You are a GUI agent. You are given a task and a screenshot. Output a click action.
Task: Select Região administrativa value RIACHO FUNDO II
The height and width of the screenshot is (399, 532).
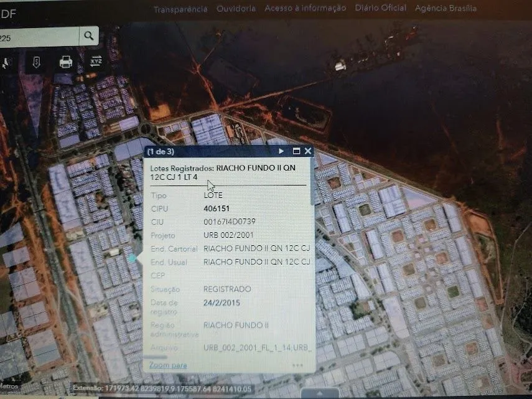click(236, 325)
